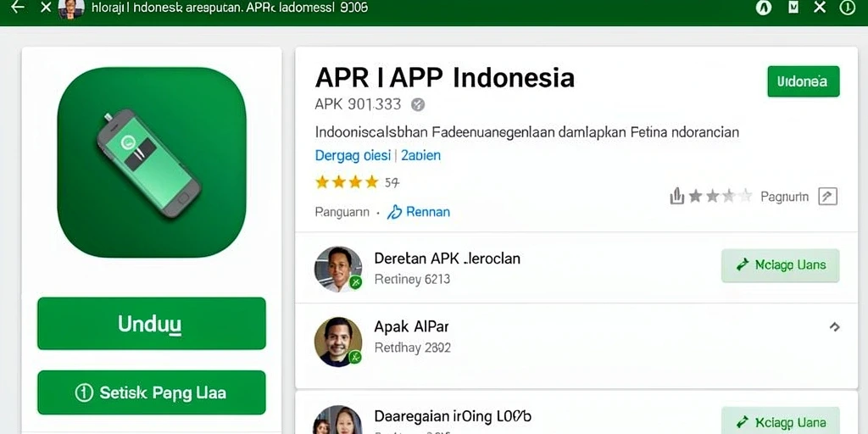This screenshot has width=868, height=434.
Task: Click the Kciagp Uana button
Action: pos(781,421)
